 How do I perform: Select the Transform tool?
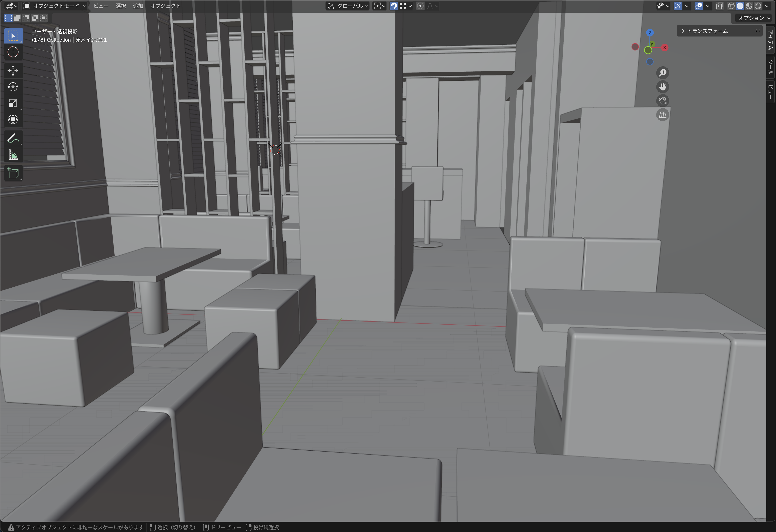point(13,120)
